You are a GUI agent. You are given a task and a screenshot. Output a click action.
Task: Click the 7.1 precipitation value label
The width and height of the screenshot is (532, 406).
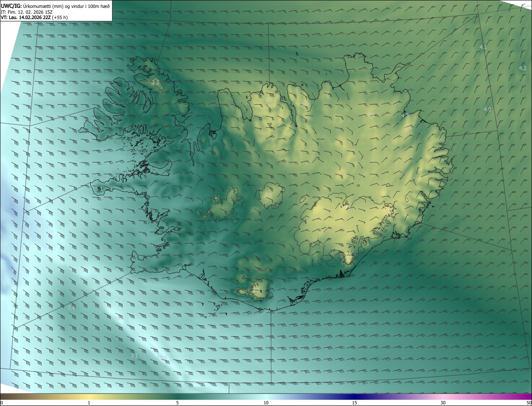point(134,356)
